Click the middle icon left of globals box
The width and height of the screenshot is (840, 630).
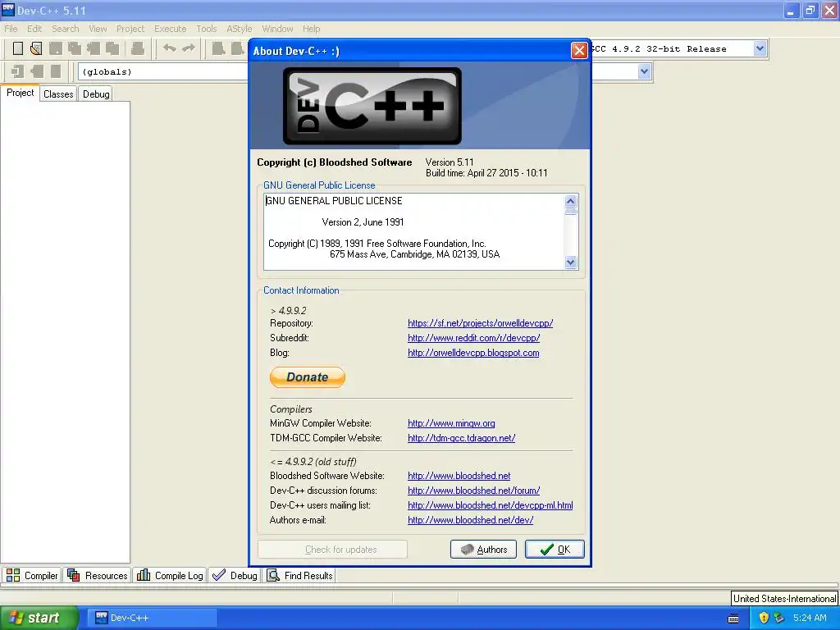pos(36,71)
